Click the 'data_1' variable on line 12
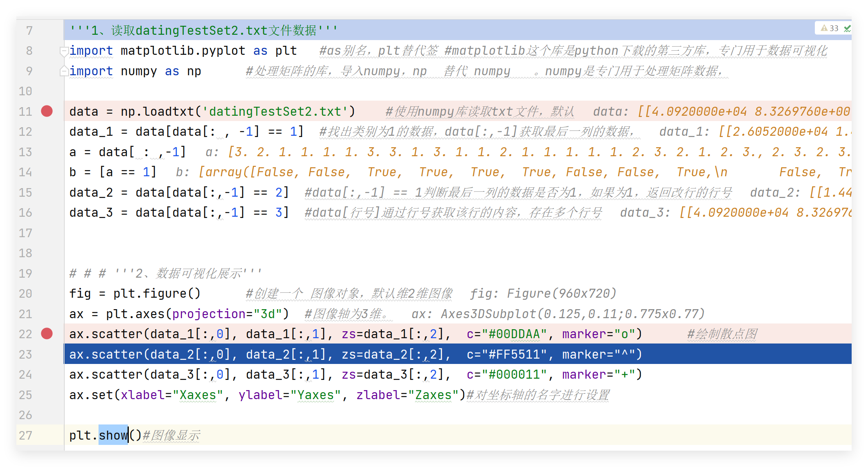 pos(91,132)
